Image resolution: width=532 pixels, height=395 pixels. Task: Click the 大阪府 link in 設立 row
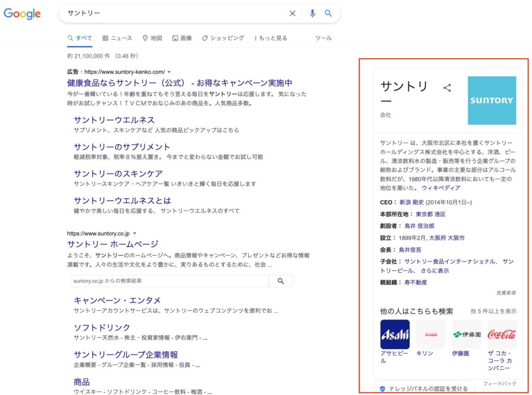click(x=437, y=238)
